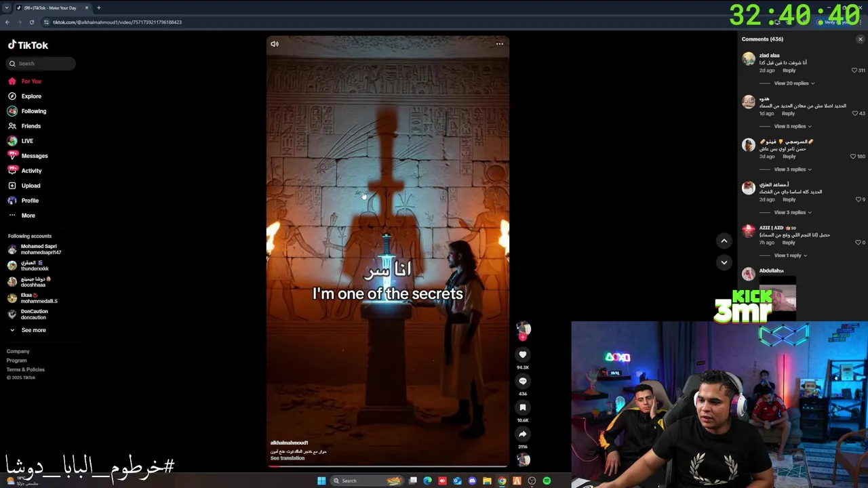Expand View 8 replies

click(793, 126)
